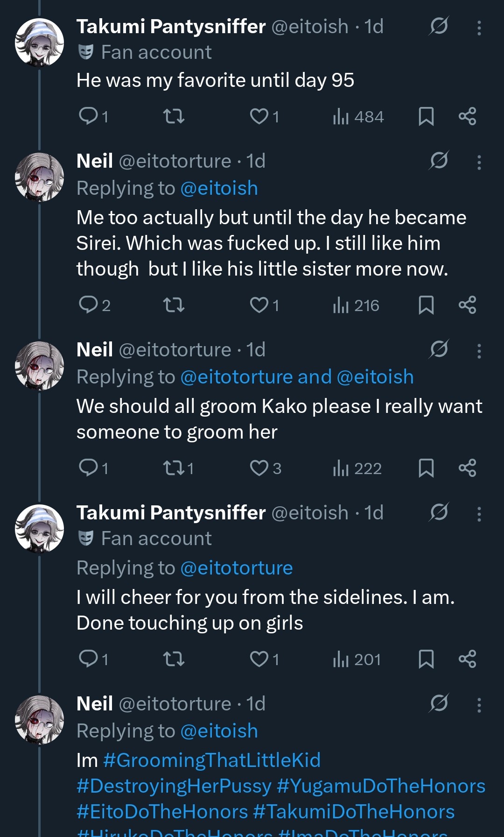The height and width of the screenshot is (837, 504).
Task: Repost the "He was my favorite" post
Action: [174, 116]
